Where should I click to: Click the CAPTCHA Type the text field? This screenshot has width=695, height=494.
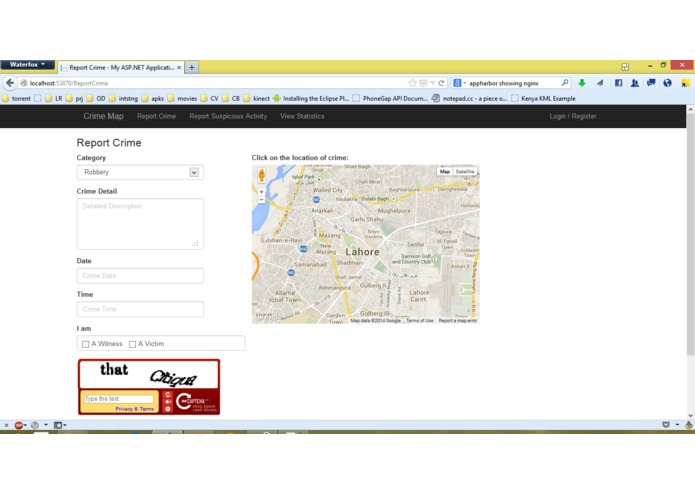click(x=119, y=399)
